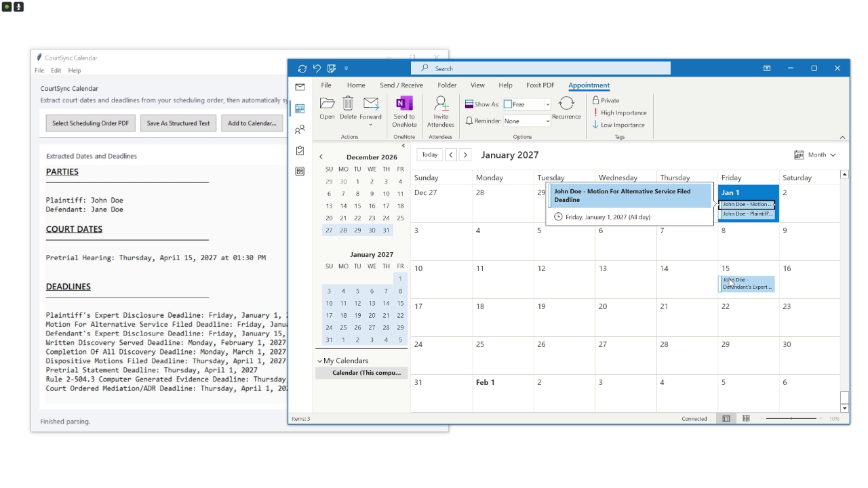
Task: Click the quick access save-attachment icon in title bar
Action: coord(332,68)
